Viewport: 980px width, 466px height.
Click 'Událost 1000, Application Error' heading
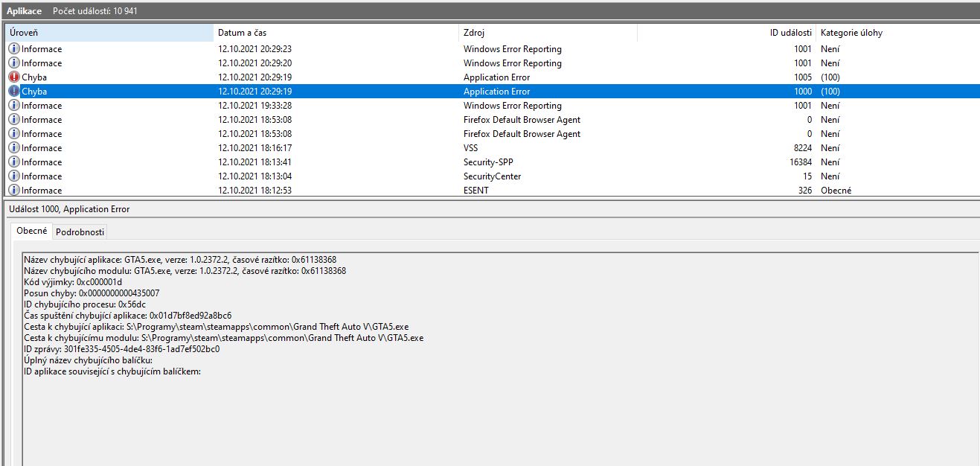tap(69, 209)
